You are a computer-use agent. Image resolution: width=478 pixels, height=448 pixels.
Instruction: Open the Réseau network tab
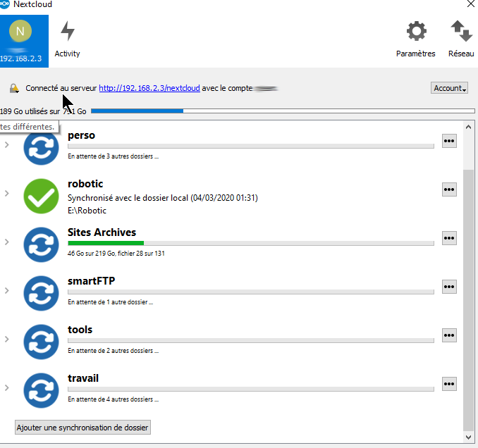[x=461, y=39]
